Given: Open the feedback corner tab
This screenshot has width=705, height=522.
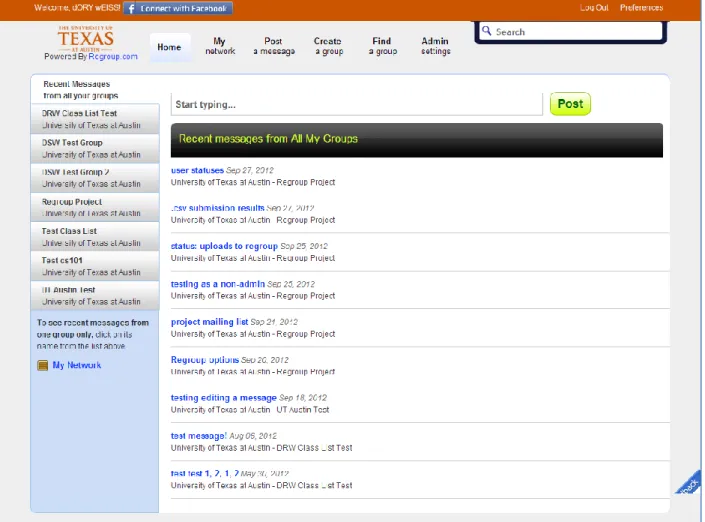Looking at the screenshot, I should pyautogui.click(x=690, y=484).
